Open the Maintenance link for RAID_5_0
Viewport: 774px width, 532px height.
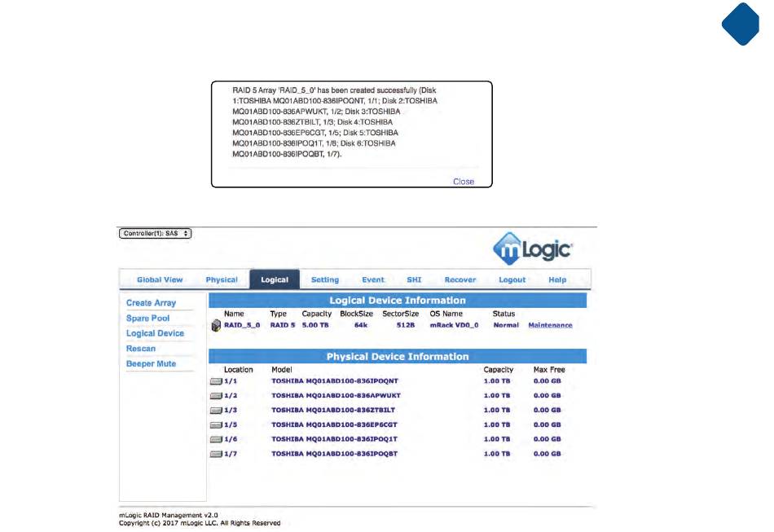pyautogui.click(x=551, y=325)
